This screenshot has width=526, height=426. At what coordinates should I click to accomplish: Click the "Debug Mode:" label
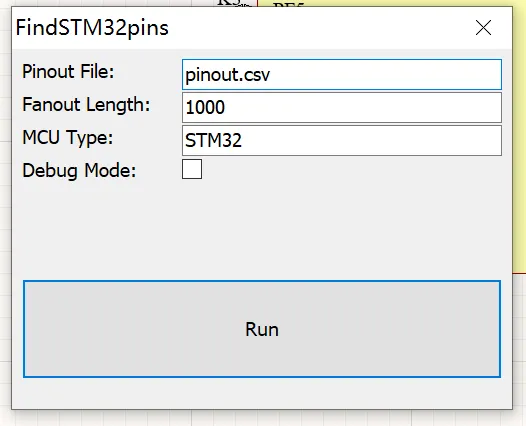pyautogui.click(x=79, y=170)
